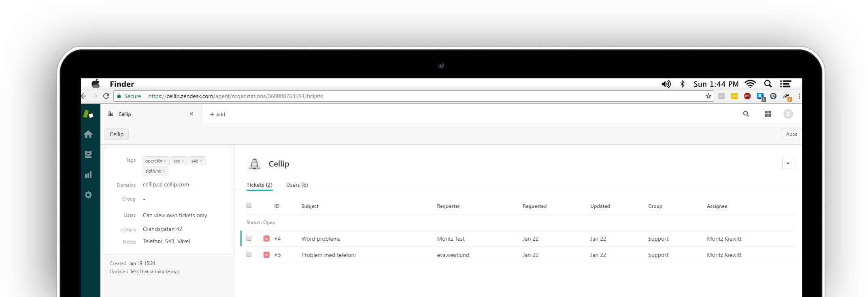Open ticket Word problems

click(321, 239)
